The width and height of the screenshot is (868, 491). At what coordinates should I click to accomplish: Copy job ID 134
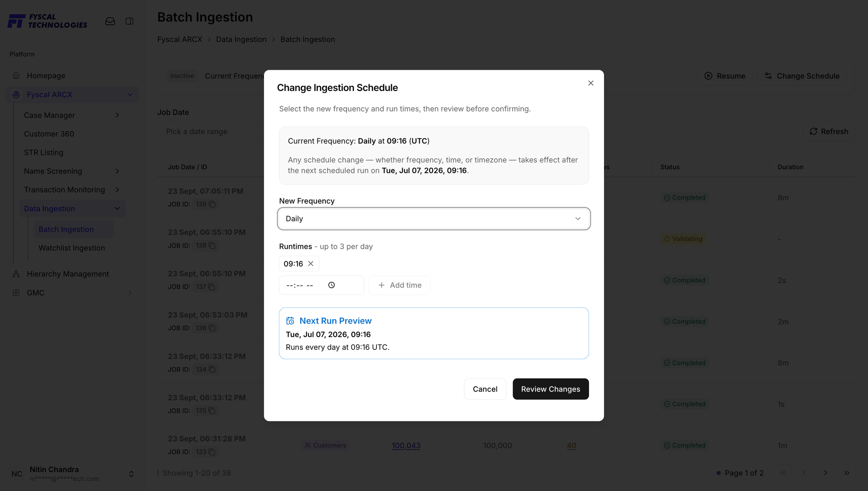[212, 369]
